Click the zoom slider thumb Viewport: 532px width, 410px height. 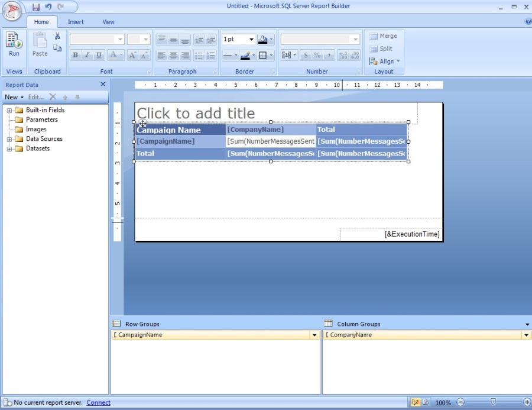(x=493, y=402)
